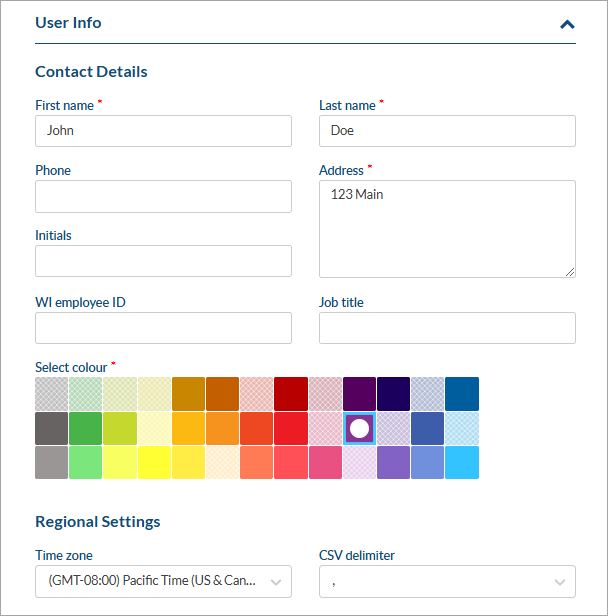The image size is (608, 616).
Task: Open the CSV delimiter dropdown
Action: (x=447, y=581)
